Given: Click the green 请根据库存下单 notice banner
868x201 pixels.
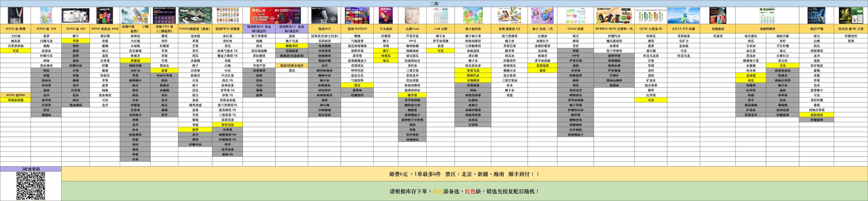Looking at the screenshot, I should coord(465,191).
